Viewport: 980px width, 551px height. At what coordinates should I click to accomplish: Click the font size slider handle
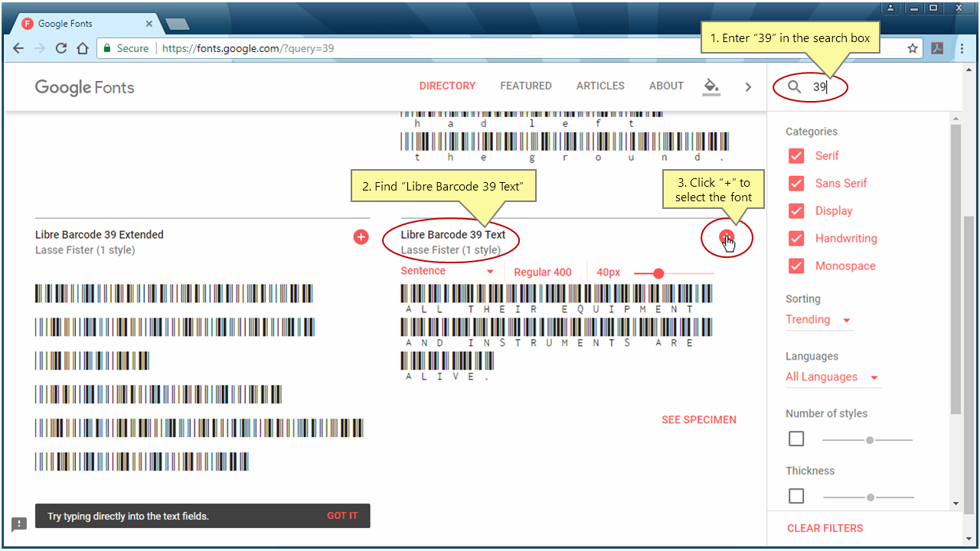[x=658, y=273]
